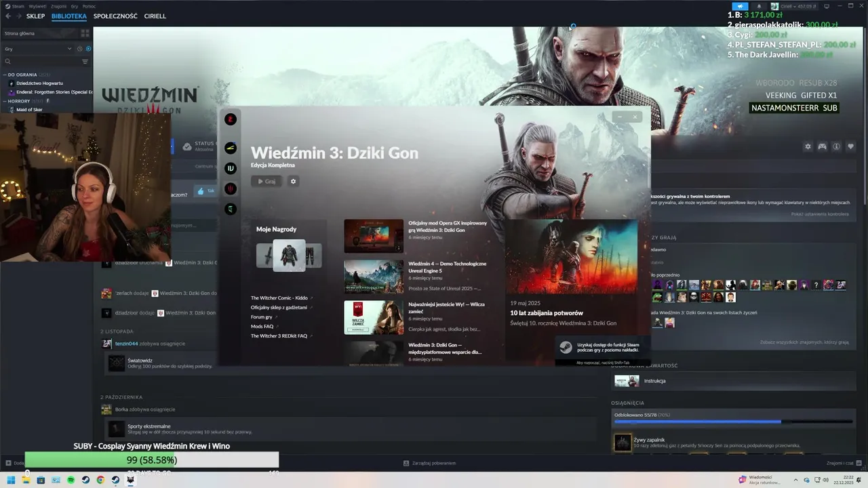Open the SPOŁECZNOŚĆ tab

pyautogui.click(x=115, y=16)
